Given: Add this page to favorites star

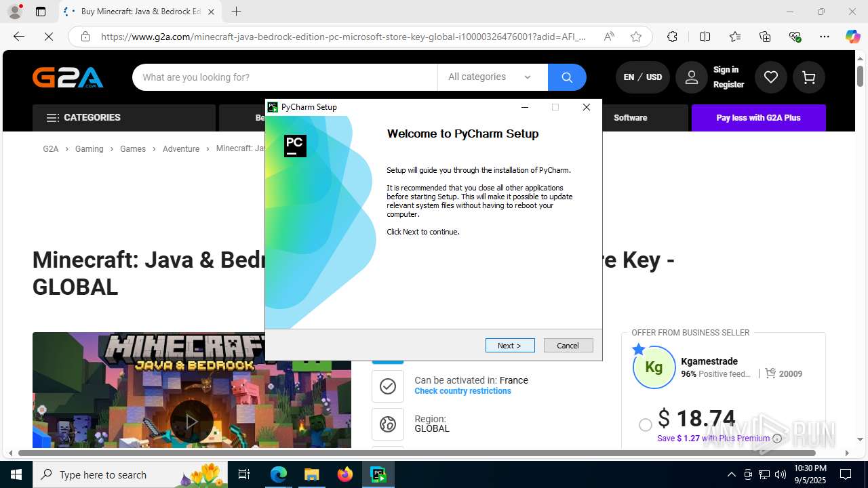Looking at the screenshot, I should tap(636, 37).
